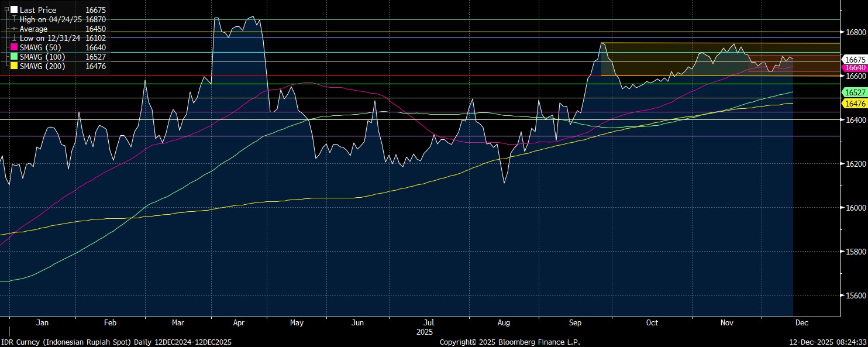Viewport: 868px width, 347px height.
Task: Click the 16675 last price axis tag
Action: [855, 60]
